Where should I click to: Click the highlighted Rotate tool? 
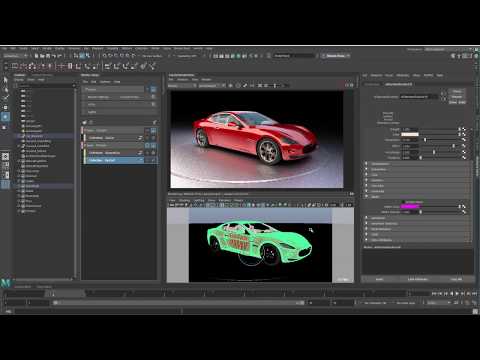5,117
